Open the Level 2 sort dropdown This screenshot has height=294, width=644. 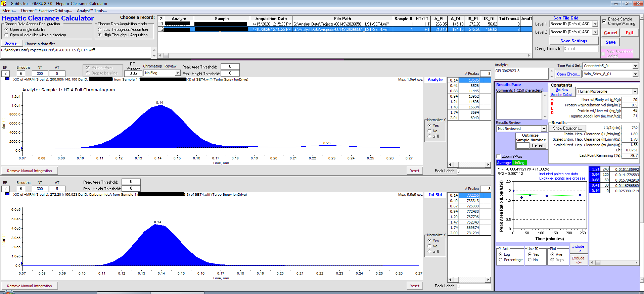(595, 32)
